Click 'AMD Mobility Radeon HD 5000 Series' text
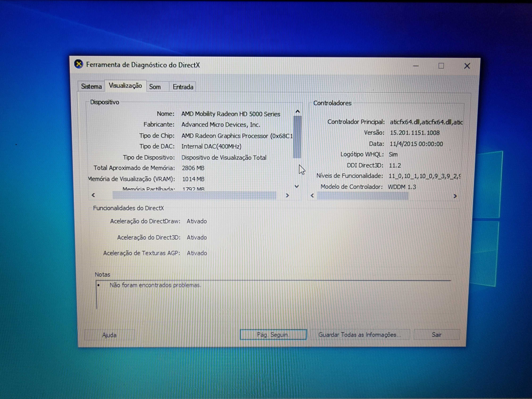This screenshot has height=399, width=532. coord(231,114)
